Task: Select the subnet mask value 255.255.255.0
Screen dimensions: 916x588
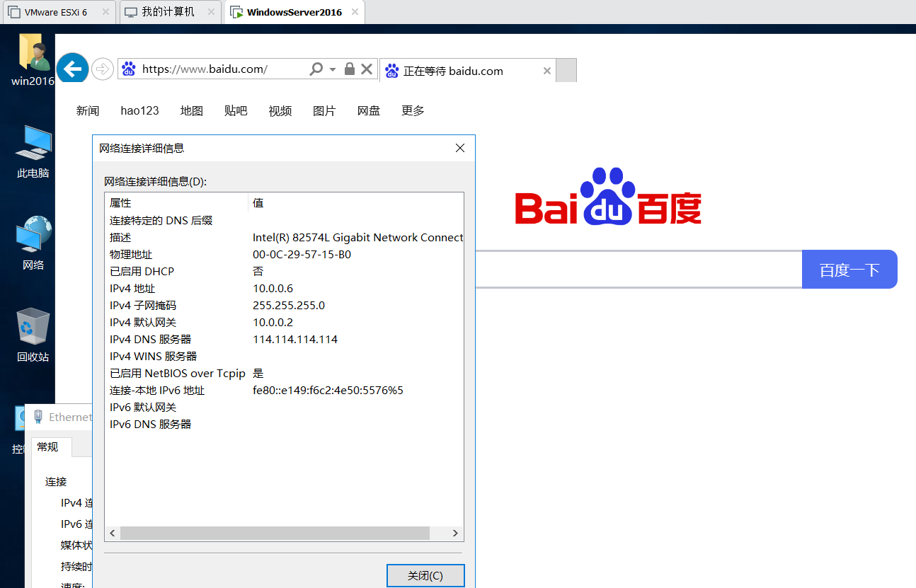Action: click(289, 306)
